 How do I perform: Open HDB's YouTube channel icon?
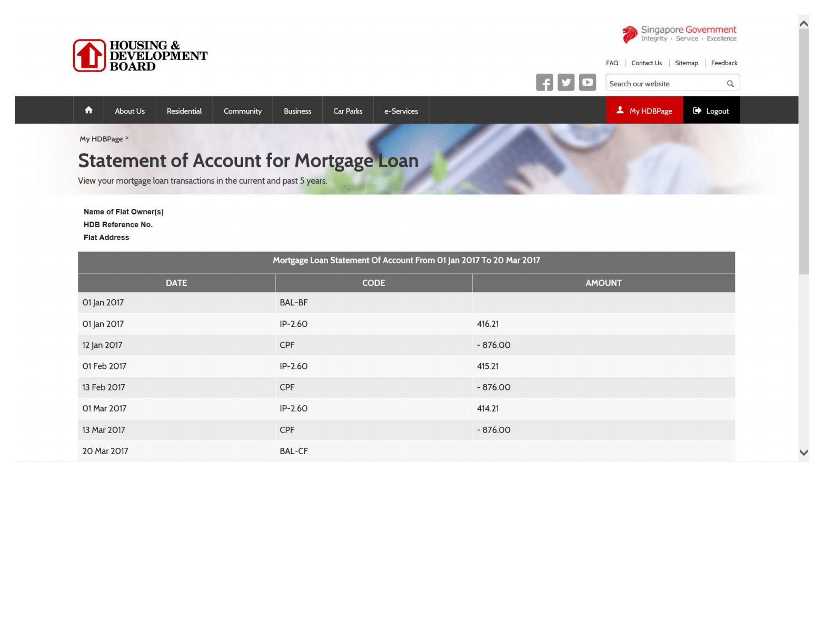[588, 83]
